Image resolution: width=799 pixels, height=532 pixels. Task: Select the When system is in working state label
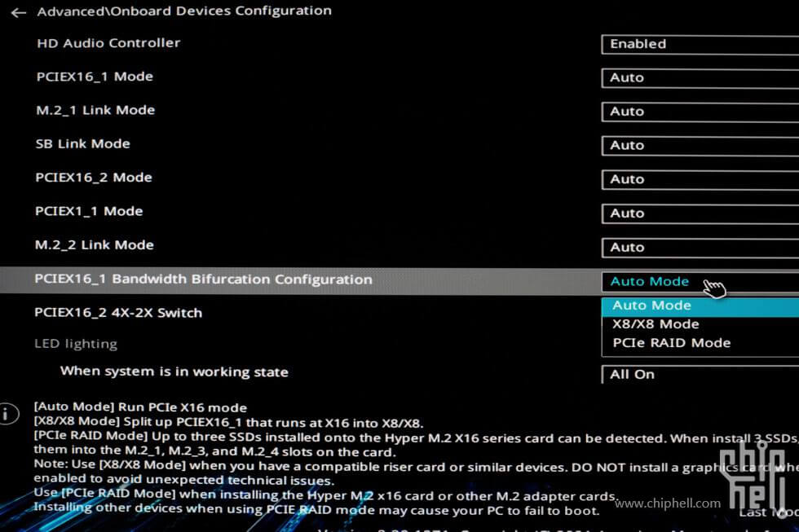(174, 372)
